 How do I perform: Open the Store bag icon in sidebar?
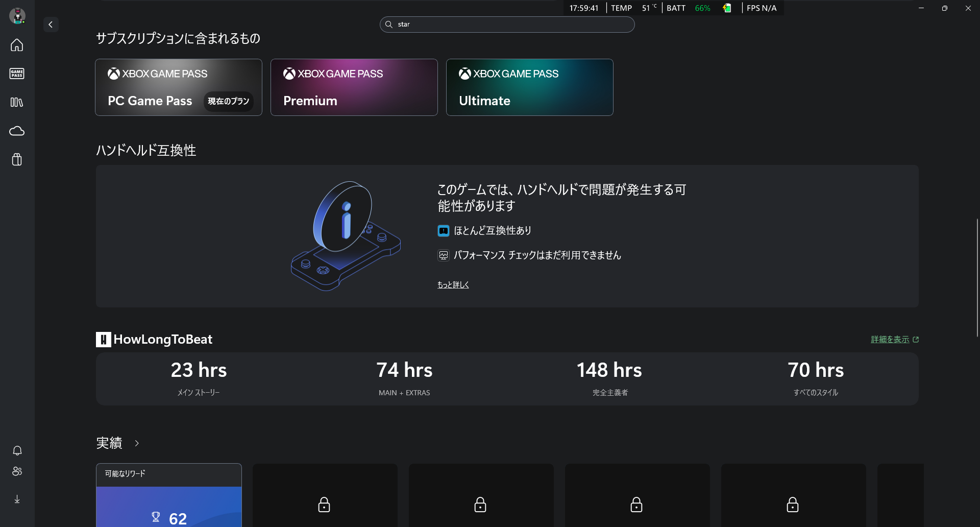tap(17, 160)
